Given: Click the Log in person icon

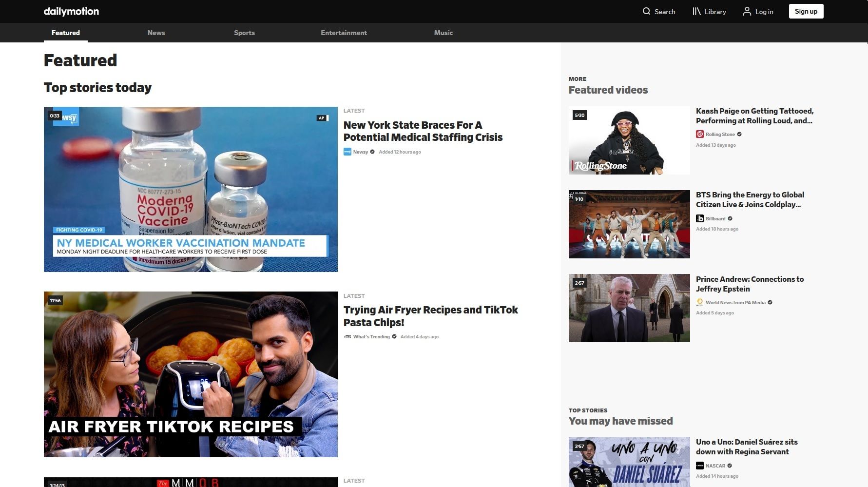Looking at the screenshot, I should tap(747, 11).
